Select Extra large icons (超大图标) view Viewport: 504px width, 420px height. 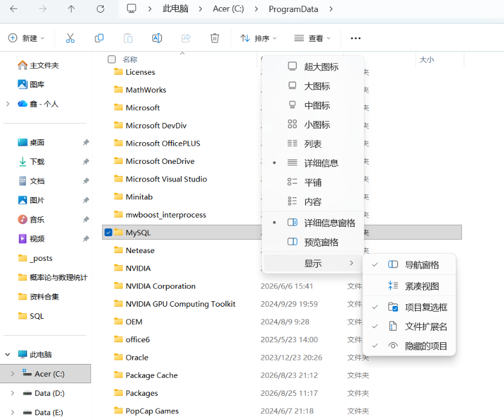(313, 67)
